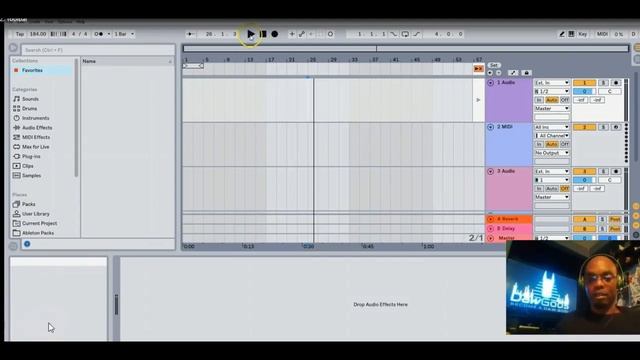Open the Samples category

(x=31, y=176)
